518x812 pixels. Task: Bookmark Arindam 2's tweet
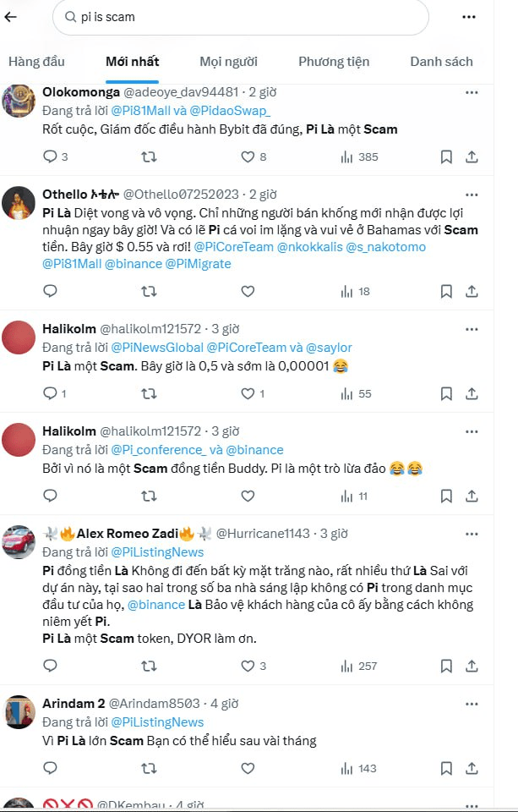coord(446,768)
